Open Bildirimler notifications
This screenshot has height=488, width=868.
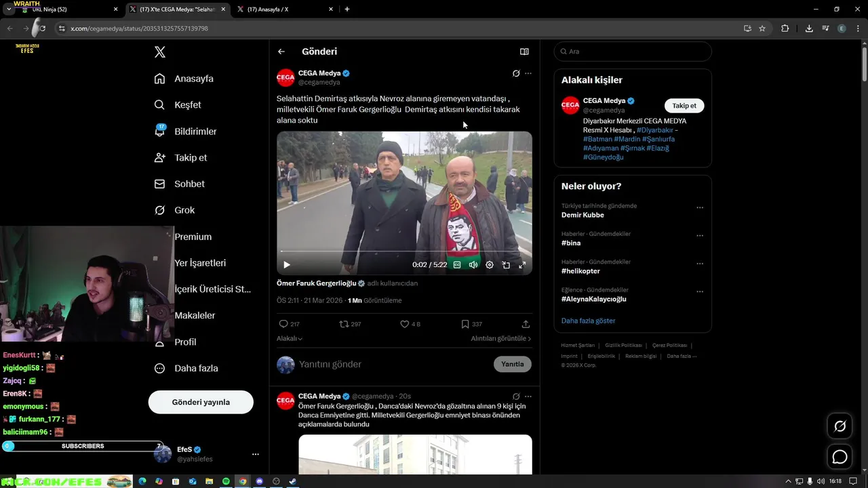point(185,131)
